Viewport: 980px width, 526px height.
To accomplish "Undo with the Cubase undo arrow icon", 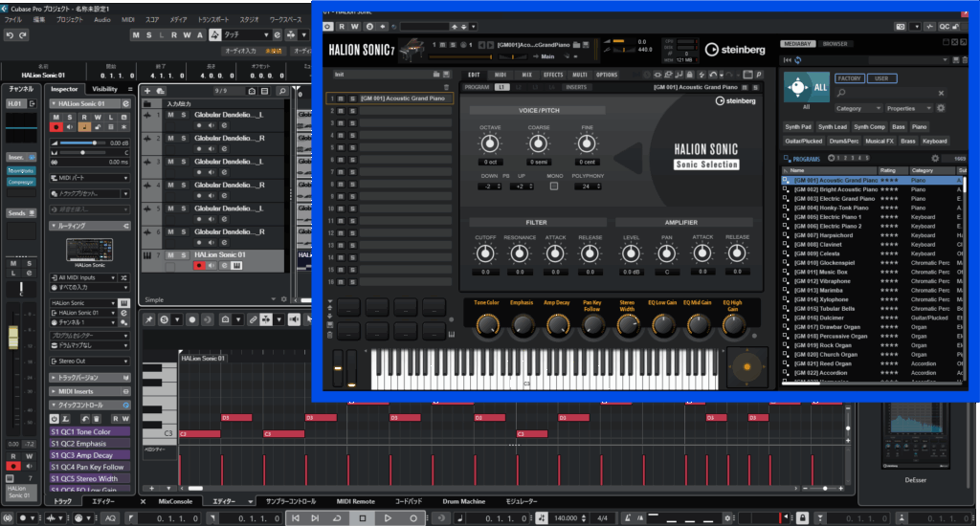I will (10, 35).
